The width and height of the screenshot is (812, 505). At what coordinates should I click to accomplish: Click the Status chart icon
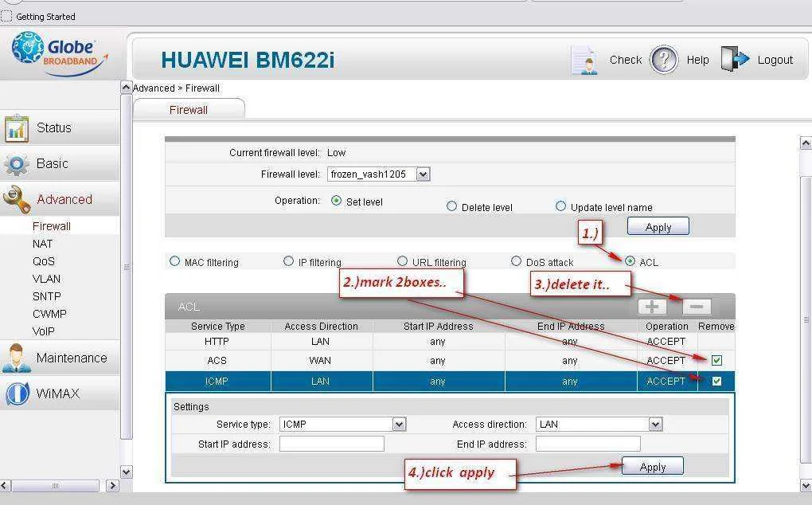(x=17, y=128)
